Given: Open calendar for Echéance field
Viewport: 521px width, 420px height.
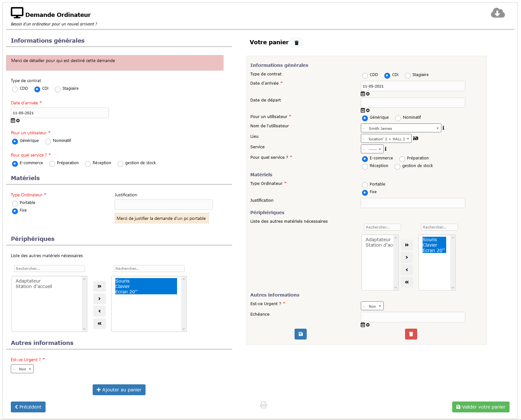Looking at the screenshot, I should (x=363, y=325).
